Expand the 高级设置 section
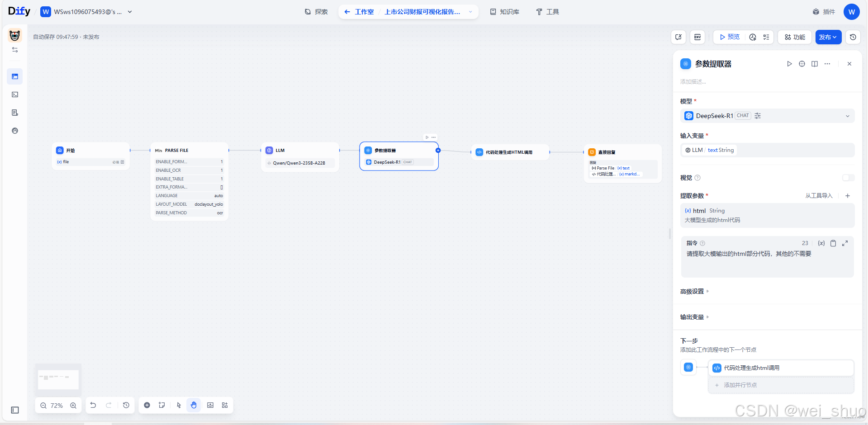The width and height of the screenshot is (868, 425). [x=694, y=291]
